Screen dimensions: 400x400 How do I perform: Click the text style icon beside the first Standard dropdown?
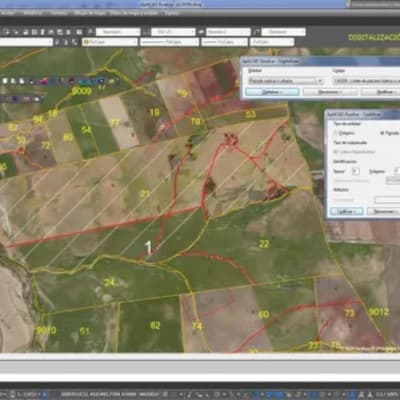[x=90, y=32]
